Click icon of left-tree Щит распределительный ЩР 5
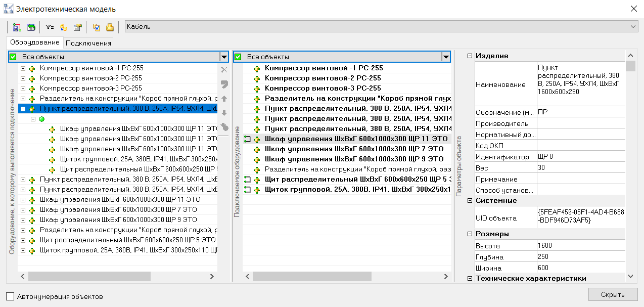This screenshot has height=307, width=644. coord(33,240)
